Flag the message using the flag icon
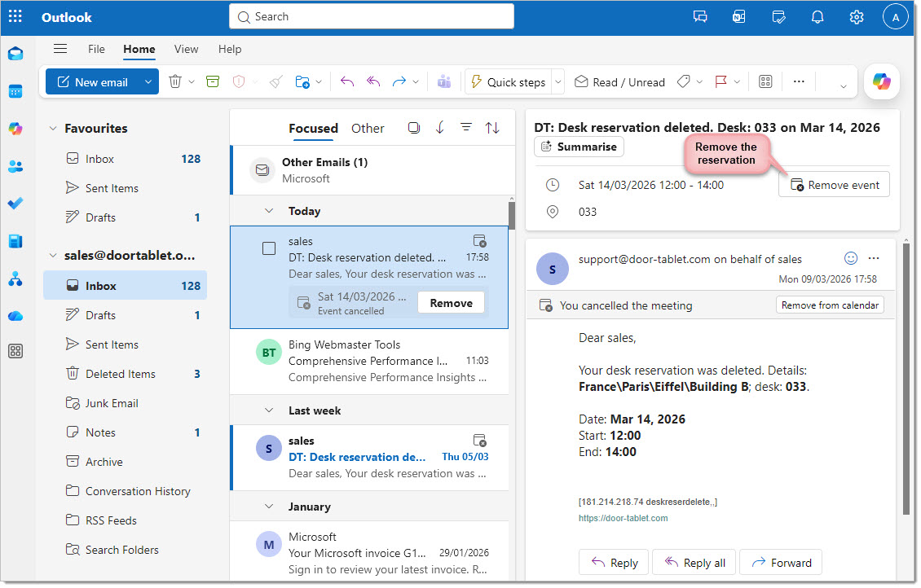This screenshot has width=921, height=588. [720, 82]
